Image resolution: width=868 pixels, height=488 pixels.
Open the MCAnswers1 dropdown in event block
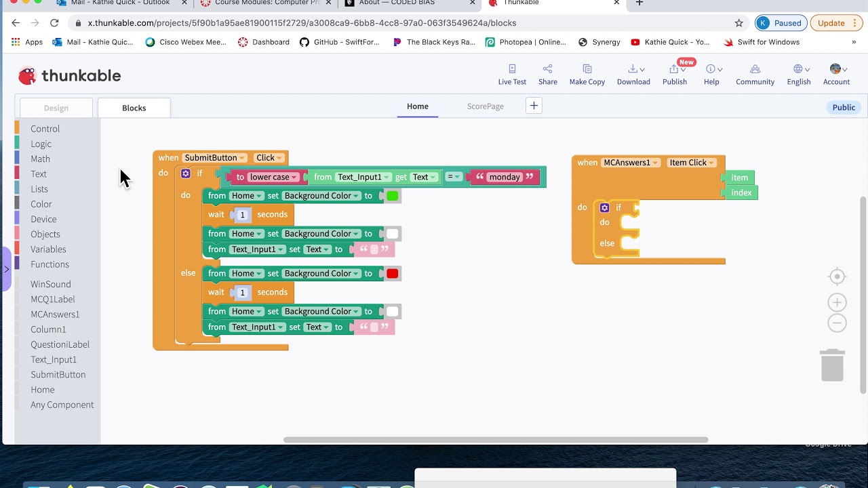(x=631, y=163)
